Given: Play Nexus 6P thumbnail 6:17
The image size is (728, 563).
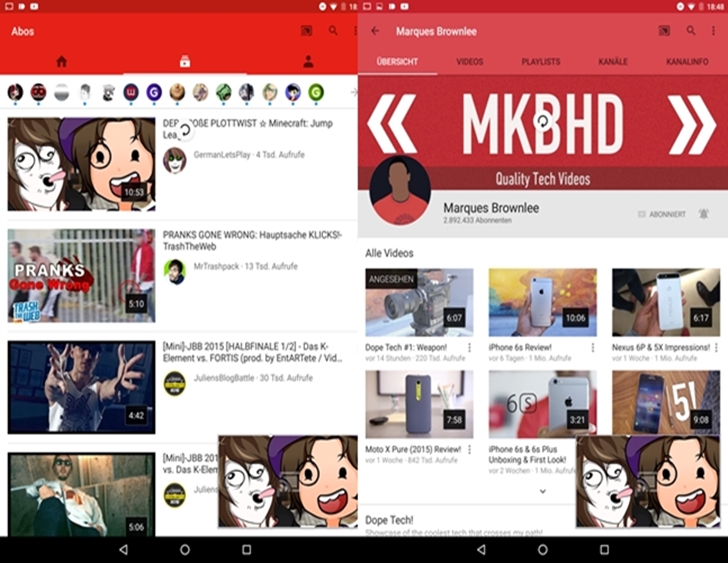Looking at the screenshot, I should 666,302.
